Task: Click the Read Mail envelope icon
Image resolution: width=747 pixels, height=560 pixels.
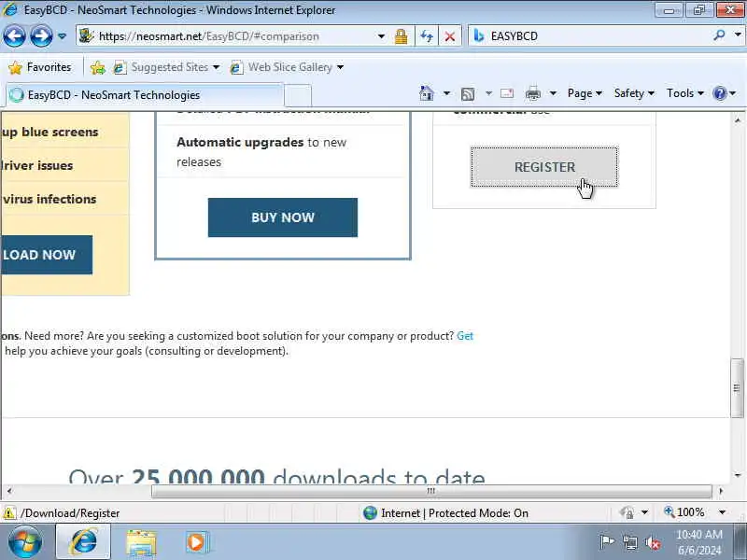Action: [507, 93]
